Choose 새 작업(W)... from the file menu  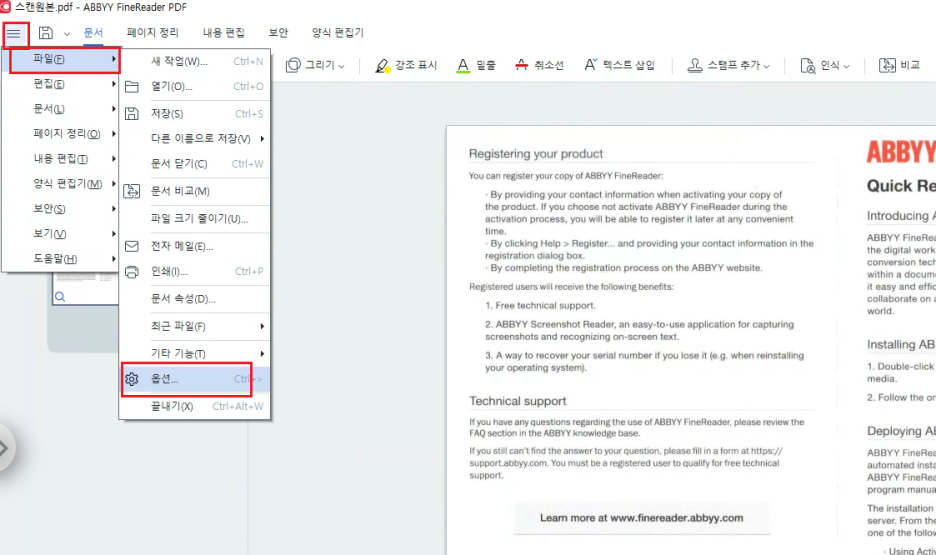(x=195, y=61)
